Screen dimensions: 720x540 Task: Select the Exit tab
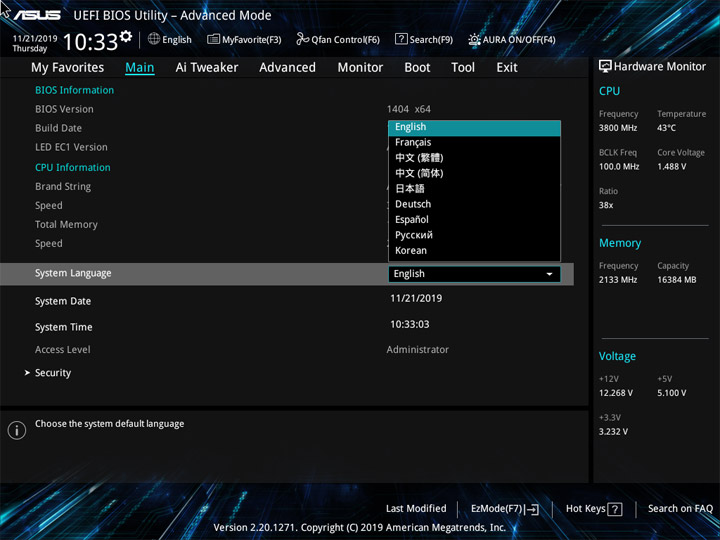(x=507, y=68)
